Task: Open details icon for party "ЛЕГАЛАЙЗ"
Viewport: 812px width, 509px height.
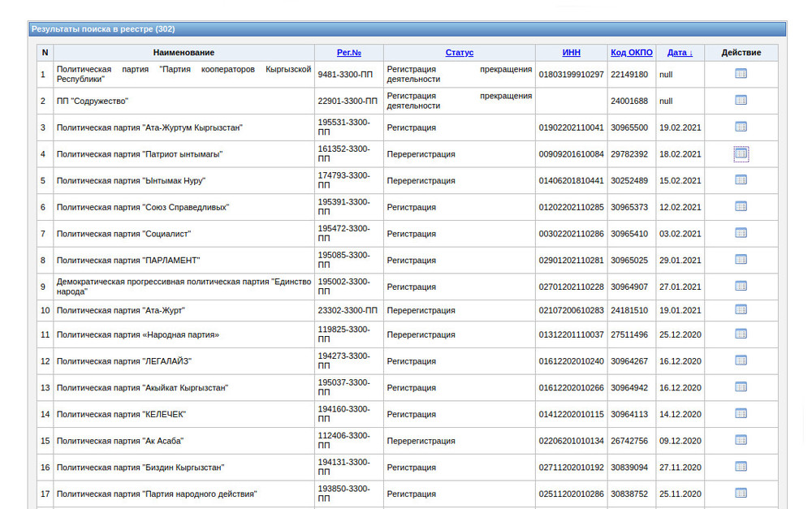Action: coord(741,360)
